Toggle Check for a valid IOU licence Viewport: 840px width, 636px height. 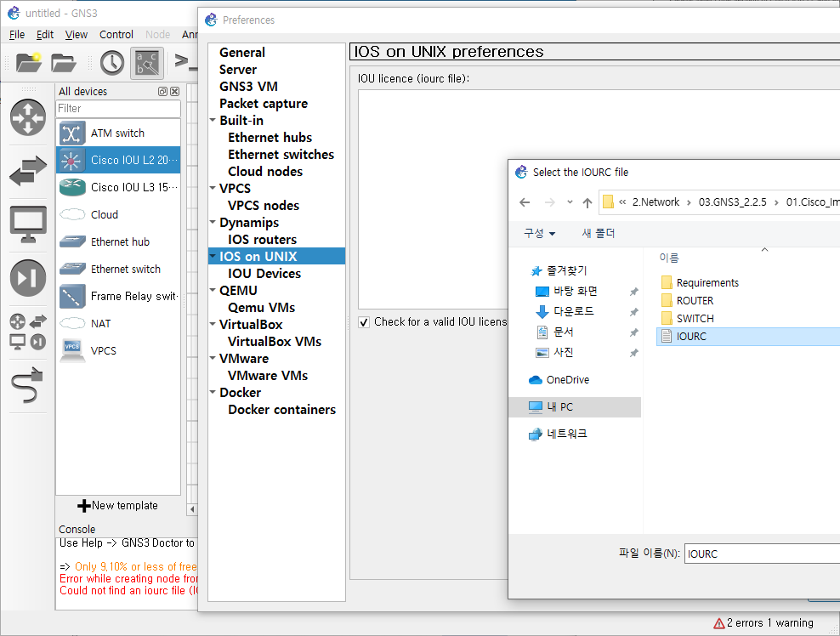[364, 322]
